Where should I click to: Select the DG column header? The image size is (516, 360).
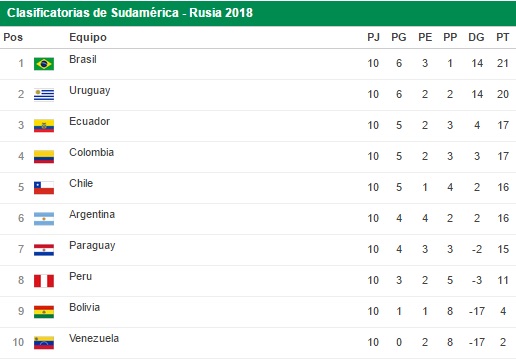(476, 37)
